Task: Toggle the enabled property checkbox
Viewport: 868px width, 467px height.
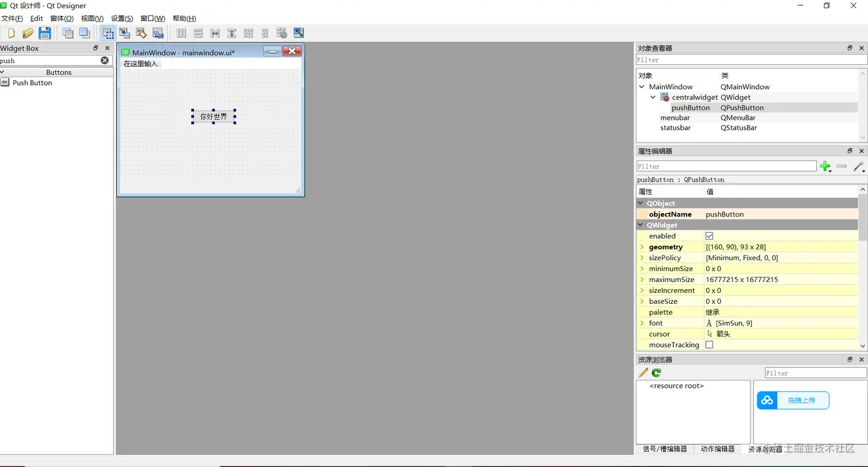Action: pos(709,236)
